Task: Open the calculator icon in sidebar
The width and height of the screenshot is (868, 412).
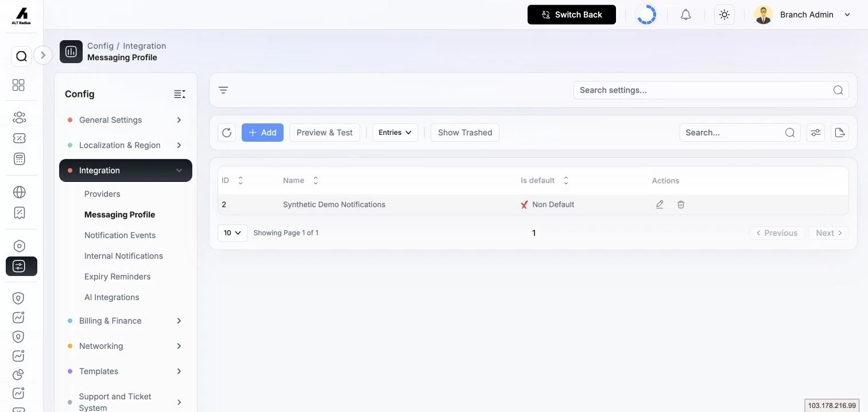Action: pyautogui.click(x=19, y=159)
